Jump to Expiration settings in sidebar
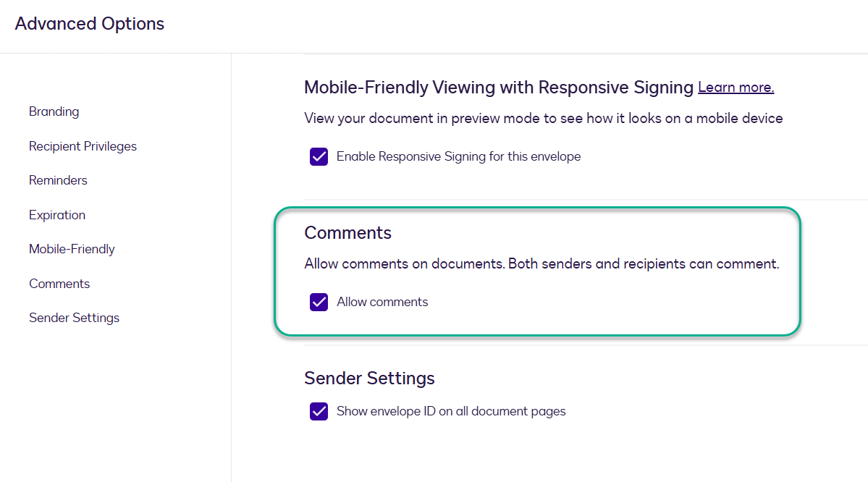The image size is (868, 482). click(x=57, y=215)
